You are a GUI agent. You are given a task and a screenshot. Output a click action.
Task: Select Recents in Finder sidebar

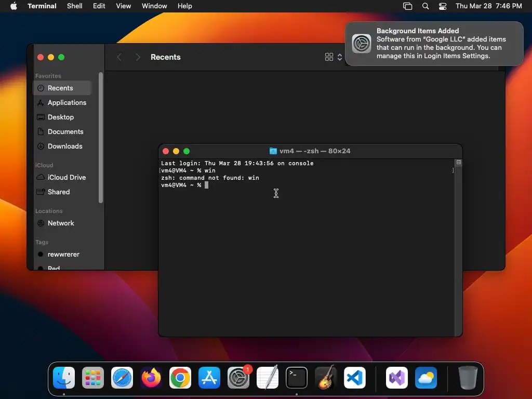coord(62,88)
